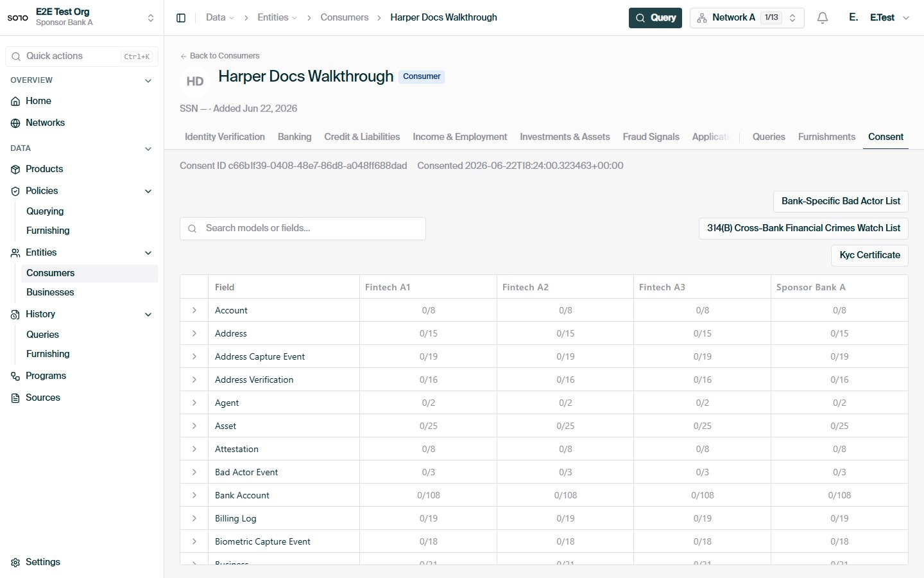This screenshot has width=924, height=578.
Task: Click 314(B) Cross-Bank Financial Crimes Watch List
Action: click(x=803, y=228)
